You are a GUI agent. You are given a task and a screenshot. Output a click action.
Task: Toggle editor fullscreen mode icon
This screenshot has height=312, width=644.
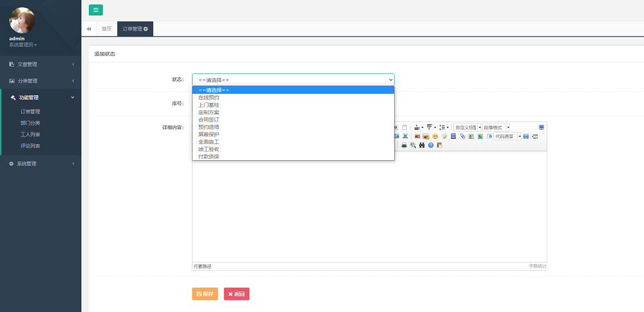coord(542,127)
